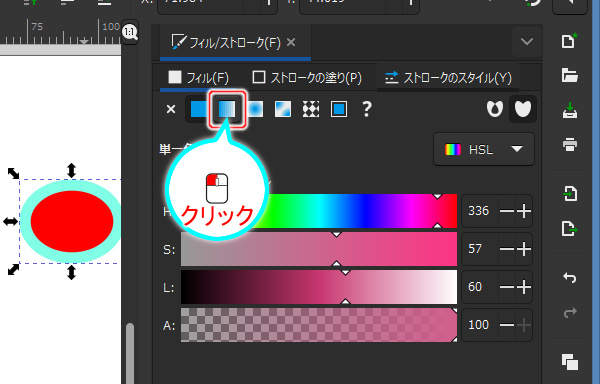Increase hue value with plus button
600x384 pixels.
pyautogui.click(x=523, y=211)
